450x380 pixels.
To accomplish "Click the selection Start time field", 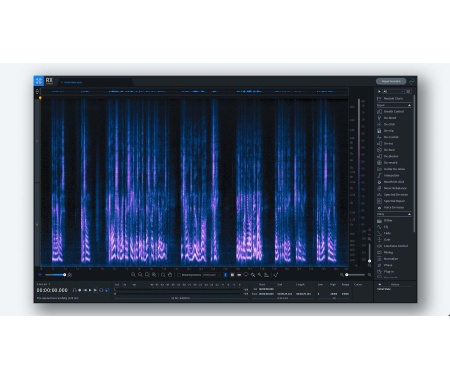I will pyautogui.click(x=266, y=289).
